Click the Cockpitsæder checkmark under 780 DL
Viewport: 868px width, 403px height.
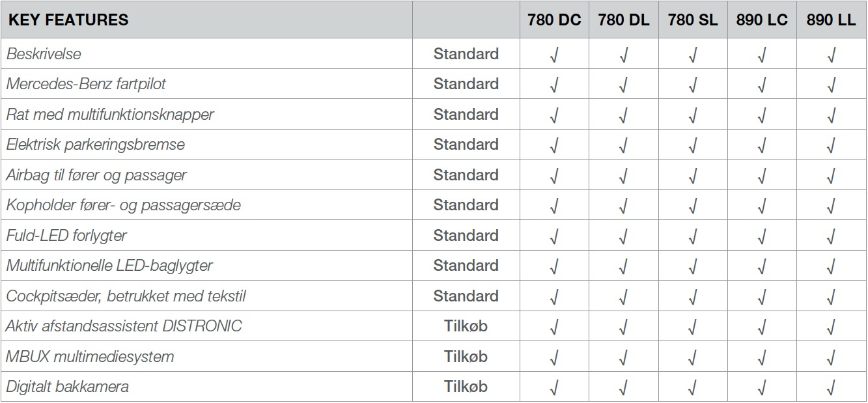pos(623,297)
